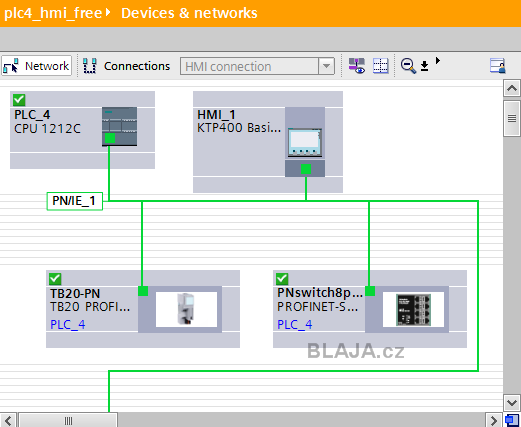Click the vertical scrollbar down arrow

[x=512, y=403]
